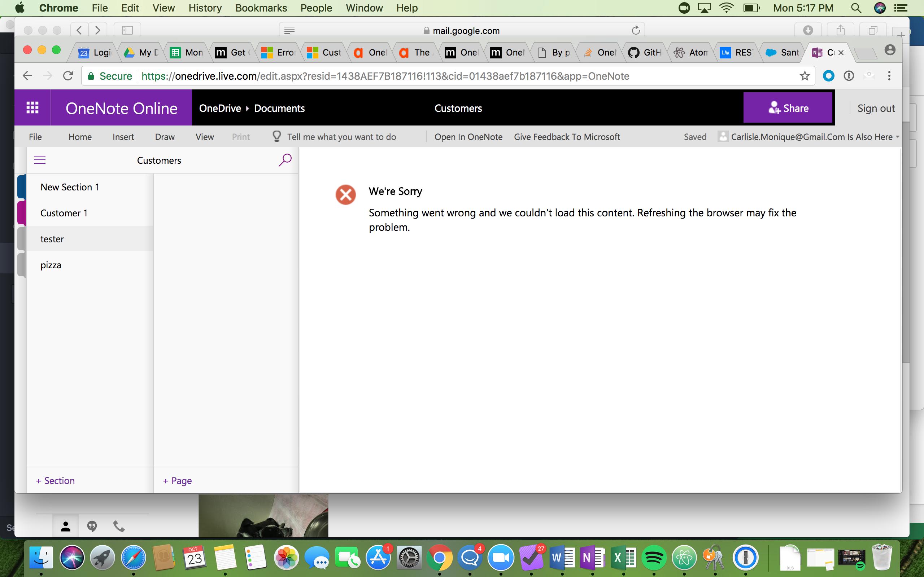
Task: Add a new page with + Page
Action: [x=178, y=480]
